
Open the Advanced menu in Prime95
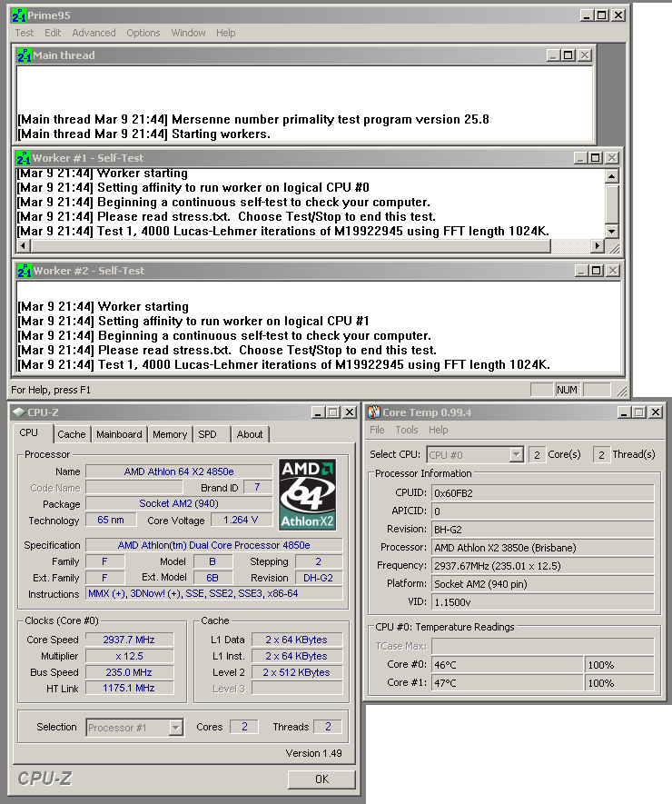click(94, 33)
